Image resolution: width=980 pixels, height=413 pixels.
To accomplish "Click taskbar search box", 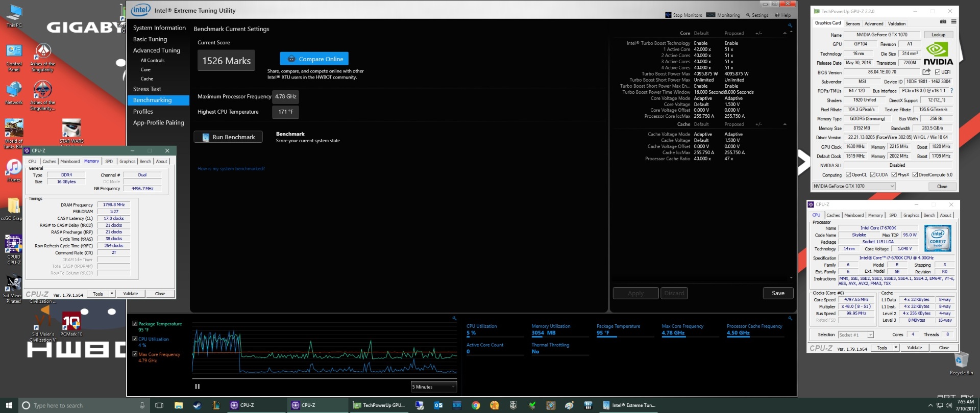I will 84,405.
